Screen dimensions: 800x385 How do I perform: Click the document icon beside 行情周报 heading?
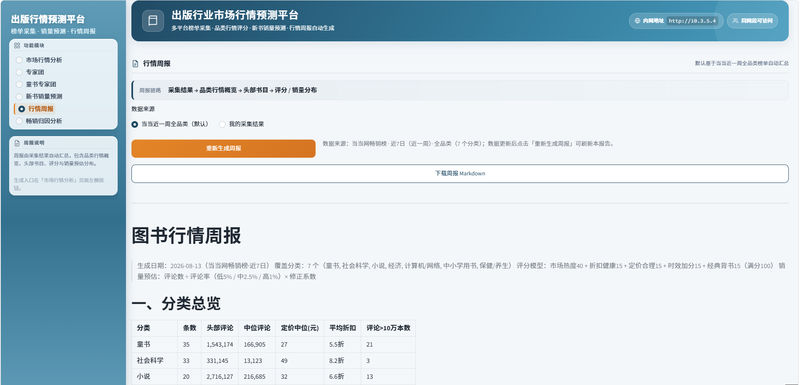coord(135,64)
